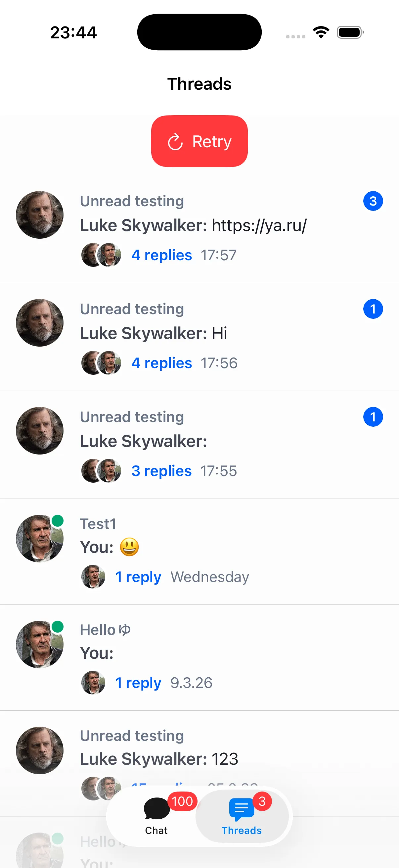Tap the blue unread badge on "Hi" thread
The height and width of the screenshot is (868, 399).
373,309
